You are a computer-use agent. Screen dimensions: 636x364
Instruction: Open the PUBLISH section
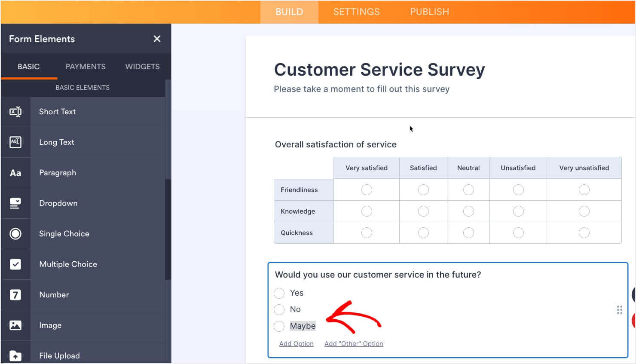coord(429,12)
